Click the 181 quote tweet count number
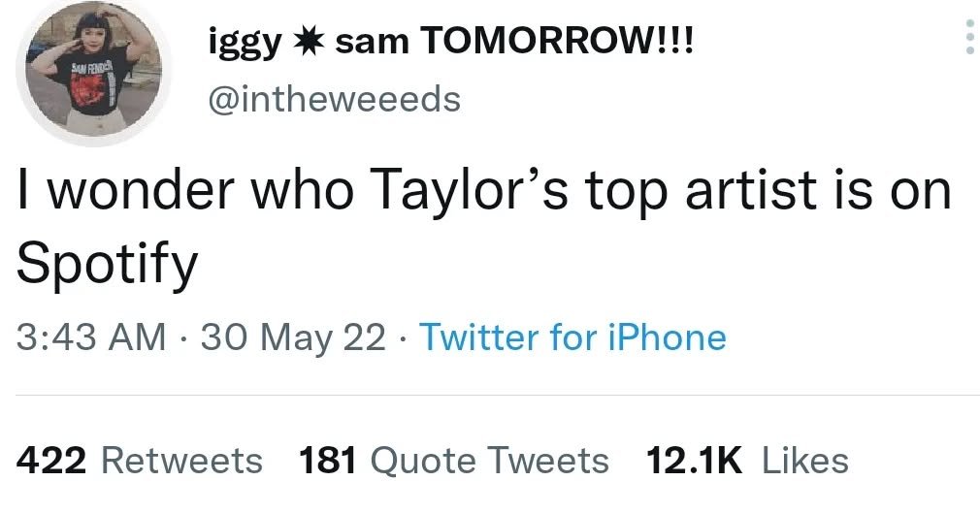Screen dimensions: 980x513 click(330, 461)
